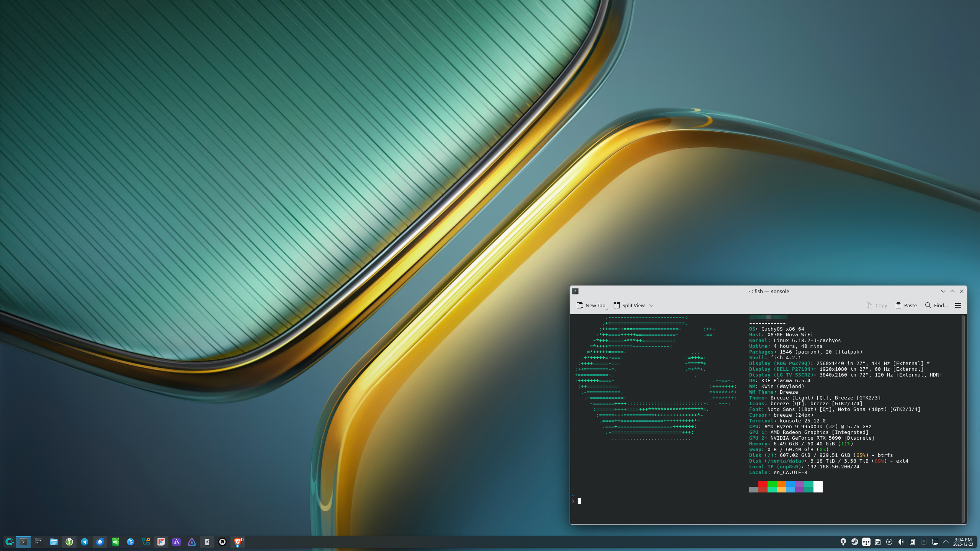
Task: Expand the Split View dropdown arrow
Action: point(651,305)
